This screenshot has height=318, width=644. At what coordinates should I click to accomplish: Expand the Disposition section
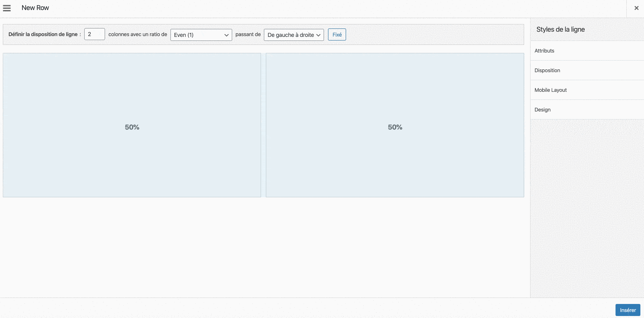[587, 71]
